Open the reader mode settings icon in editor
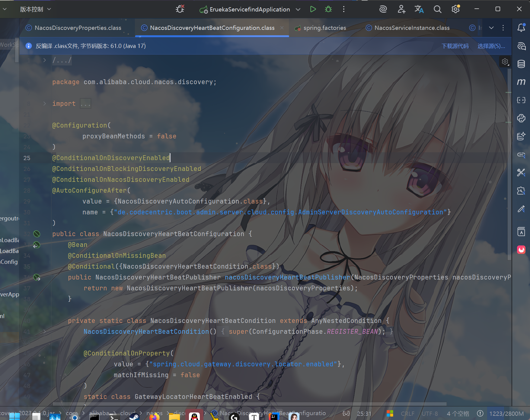This screenshot has width=530, height=420. (x=505, y=62)
